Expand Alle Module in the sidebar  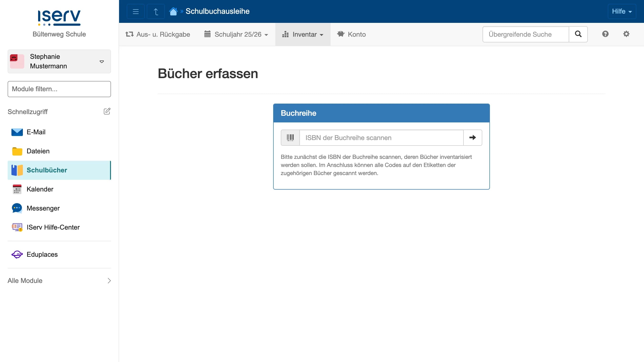point(25,281)
